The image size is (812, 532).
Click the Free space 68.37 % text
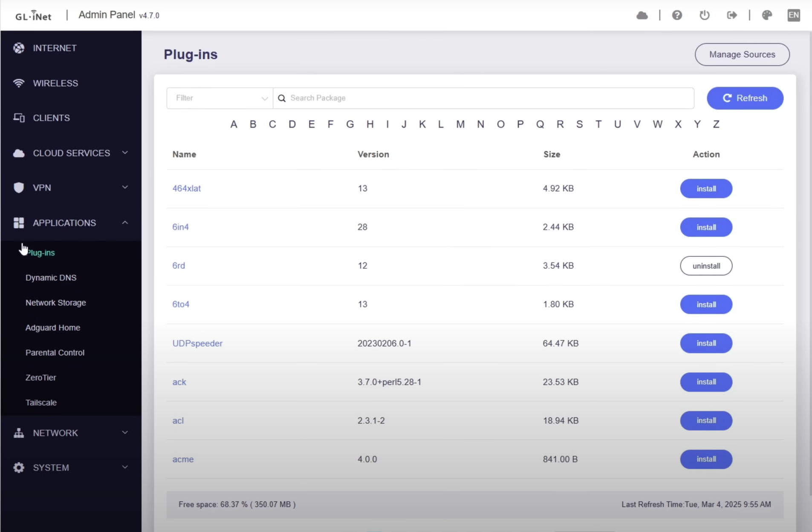(237, 504)
